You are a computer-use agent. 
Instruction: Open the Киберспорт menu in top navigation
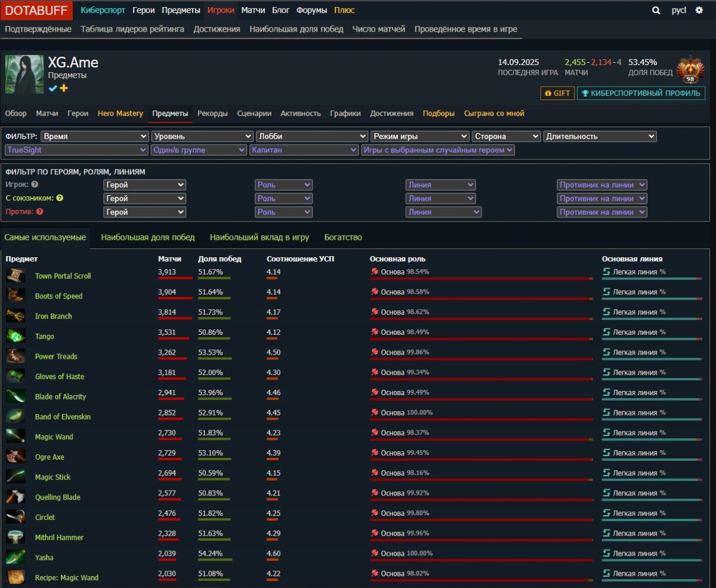tap(103, 10)
